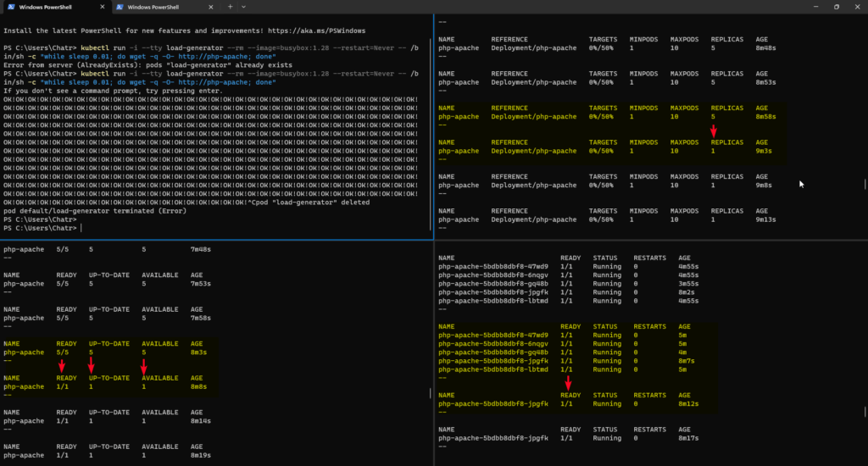
Task: Click deployment AGE value 7m48s
Action: coord(200,250)
